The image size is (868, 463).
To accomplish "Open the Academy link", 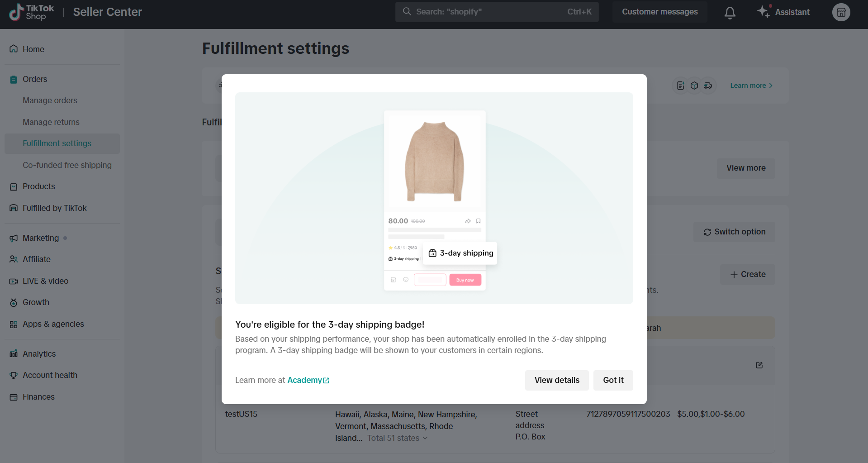I will (x=304, y=380).
